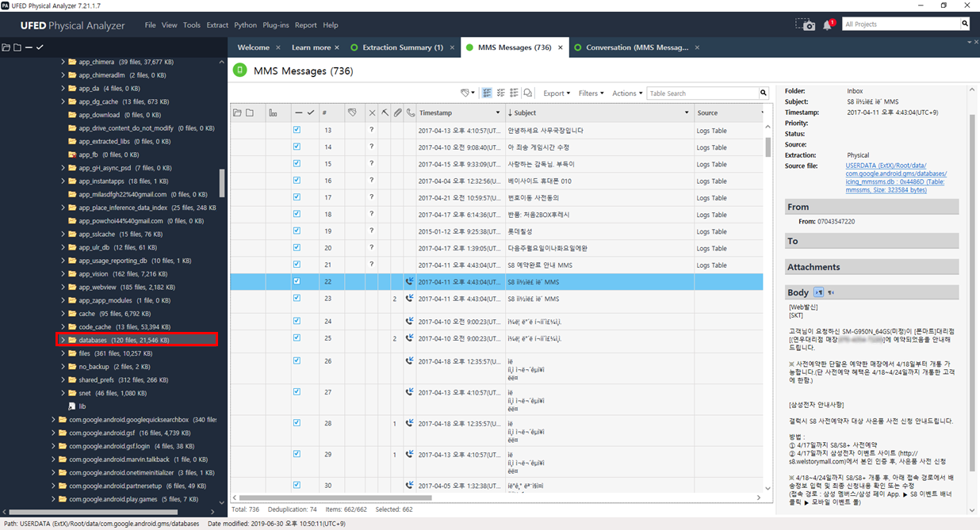Open the File menu
The width and height of the screenshot is (980, 530).
(x=151, y=25)
